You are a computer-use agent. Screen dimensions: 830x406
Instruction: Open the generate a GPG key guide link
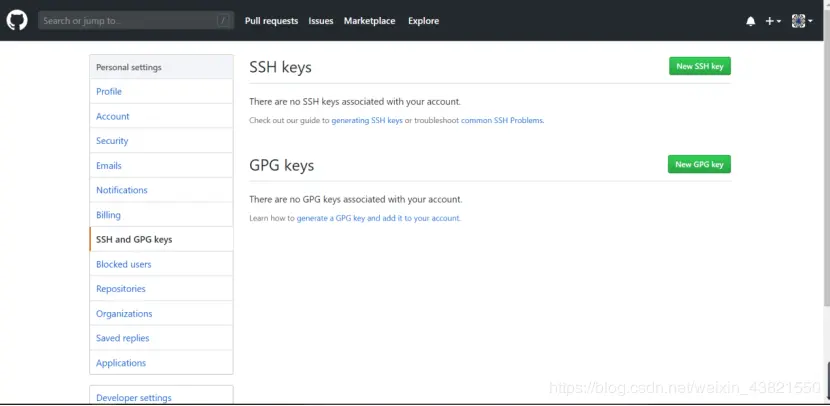[x=378, y=218]
